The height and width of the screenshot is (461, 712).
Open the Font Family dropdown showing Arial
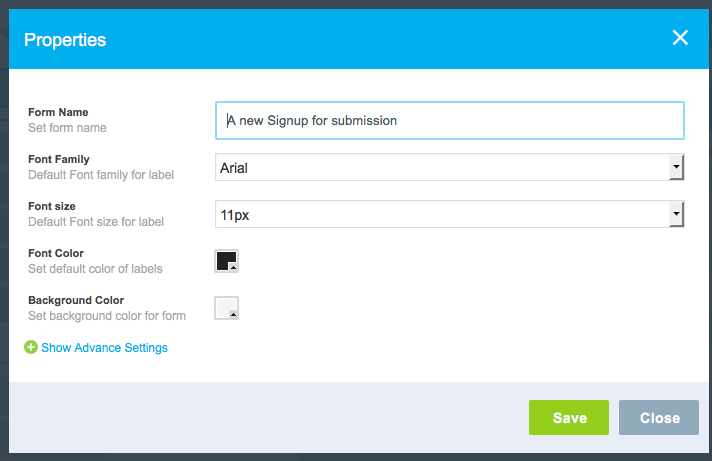(x=450, y=168)
